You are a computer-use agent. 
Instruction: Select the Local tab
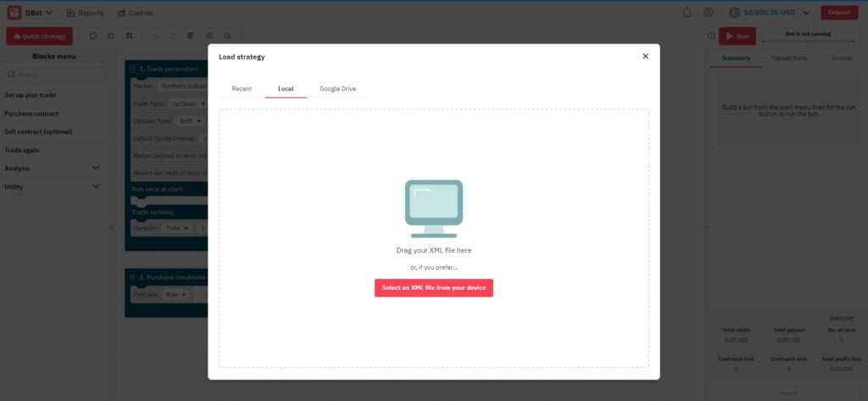tap(286, 88)
